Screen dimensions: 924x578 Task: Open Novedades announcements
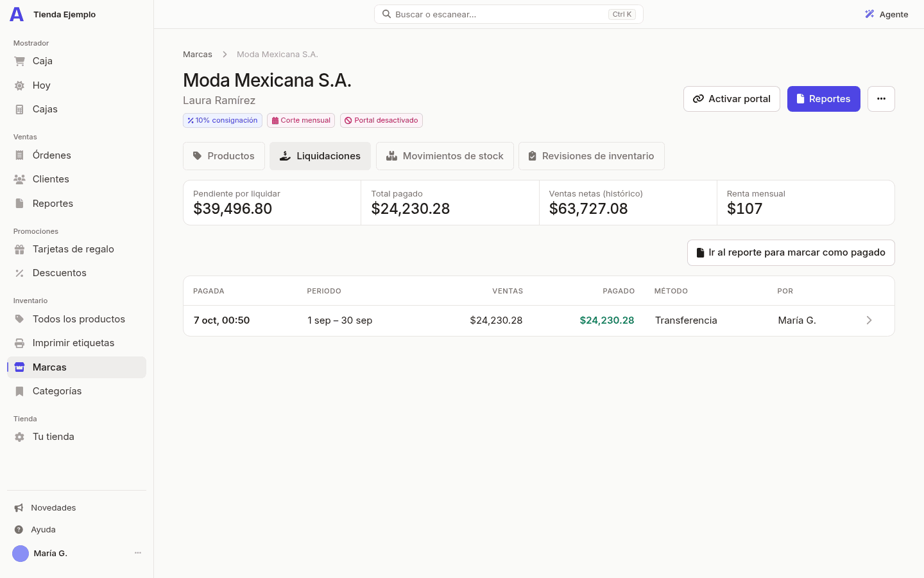pyautogui.click(x=76, y=508)
